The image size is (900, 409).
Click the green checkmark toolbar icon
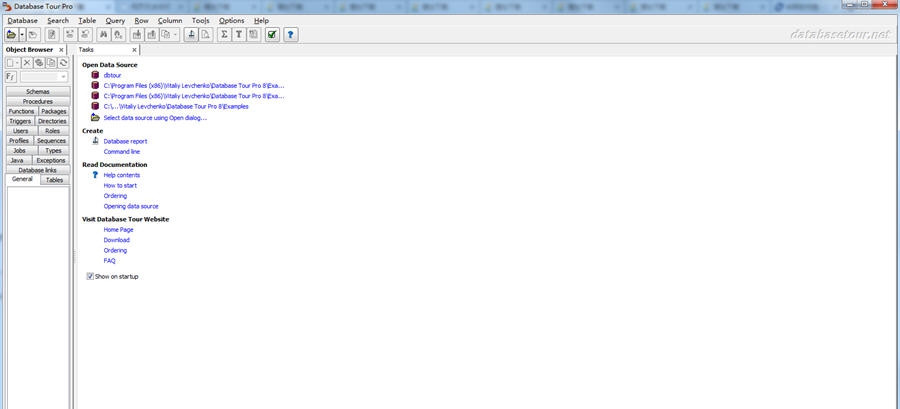(x=272, y=34)
